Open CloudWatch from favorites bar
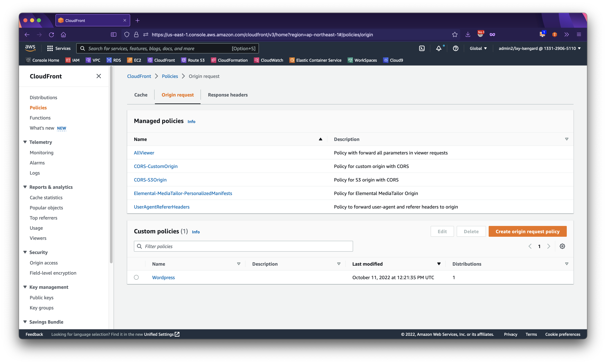The height and width of the screenshot is (364, 606). coord(268,60)
